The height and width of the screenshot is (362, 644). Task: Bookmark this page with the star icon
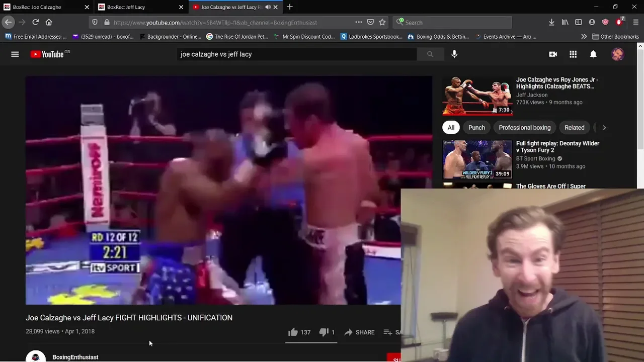(382, 22)
